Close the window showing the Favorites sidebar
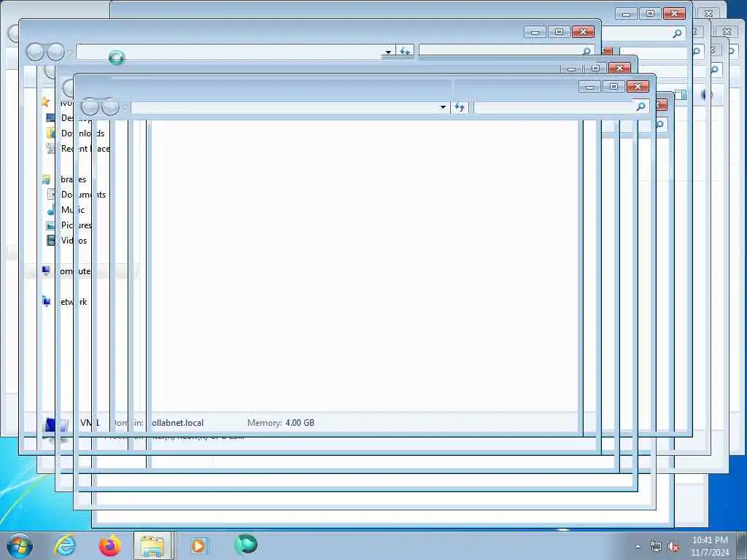The image size is (747, 560). coord(583,32)
